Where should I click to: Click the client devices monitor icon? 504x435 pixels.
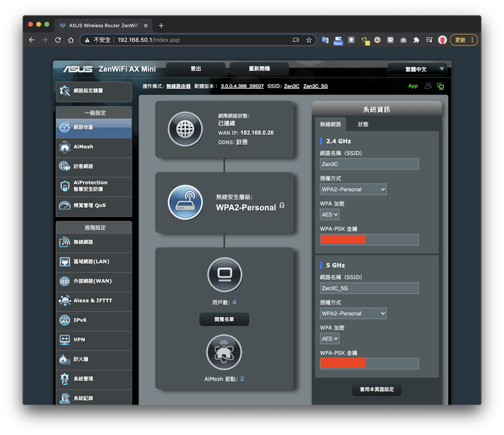(x=225, y=274)
